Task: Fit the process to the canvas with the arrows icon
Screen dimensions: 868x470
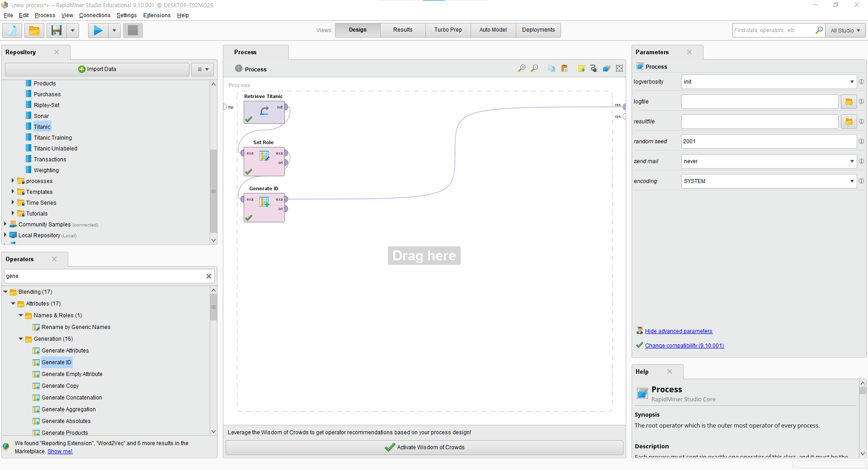Action: [619, 68]
